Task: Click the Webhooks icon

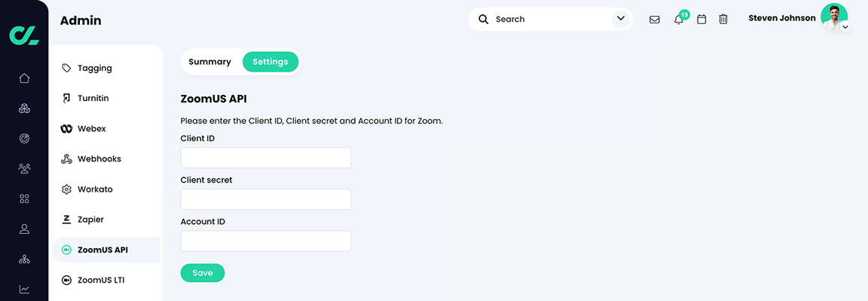Action: click(66, 159)
